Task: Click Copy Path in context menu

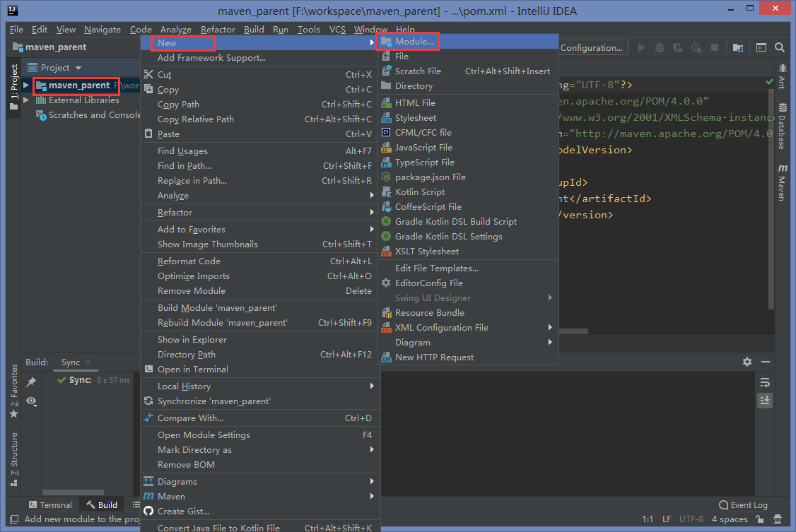Action: pyautogui.click(x=260, y=105)
